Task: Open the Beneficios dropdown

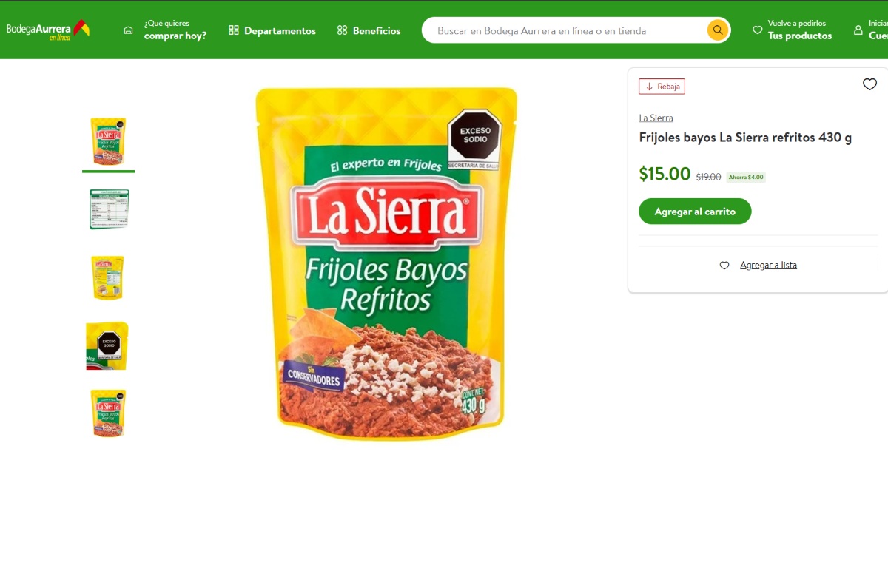Action: tap(377, 30)
